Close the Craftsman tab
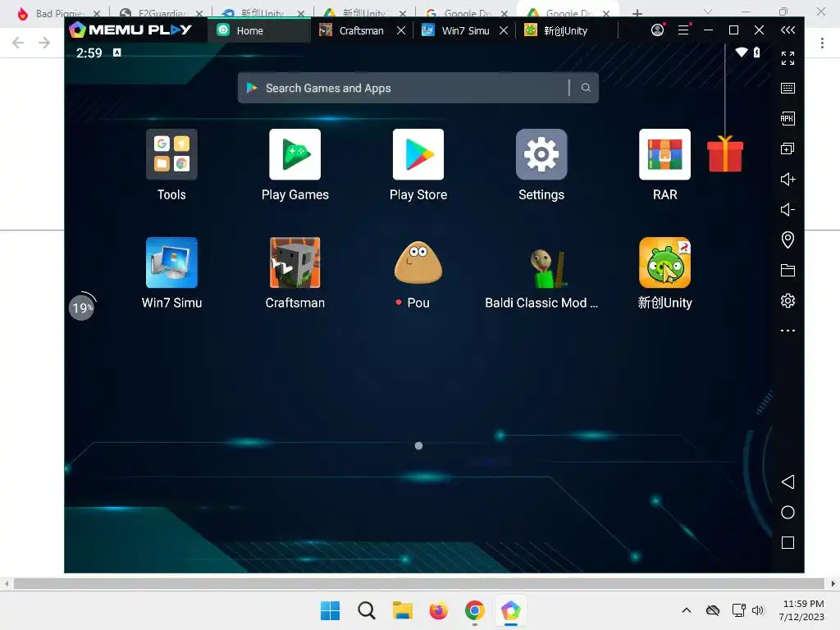The height and width of the screenshot is (630, 840). (400, 30)
